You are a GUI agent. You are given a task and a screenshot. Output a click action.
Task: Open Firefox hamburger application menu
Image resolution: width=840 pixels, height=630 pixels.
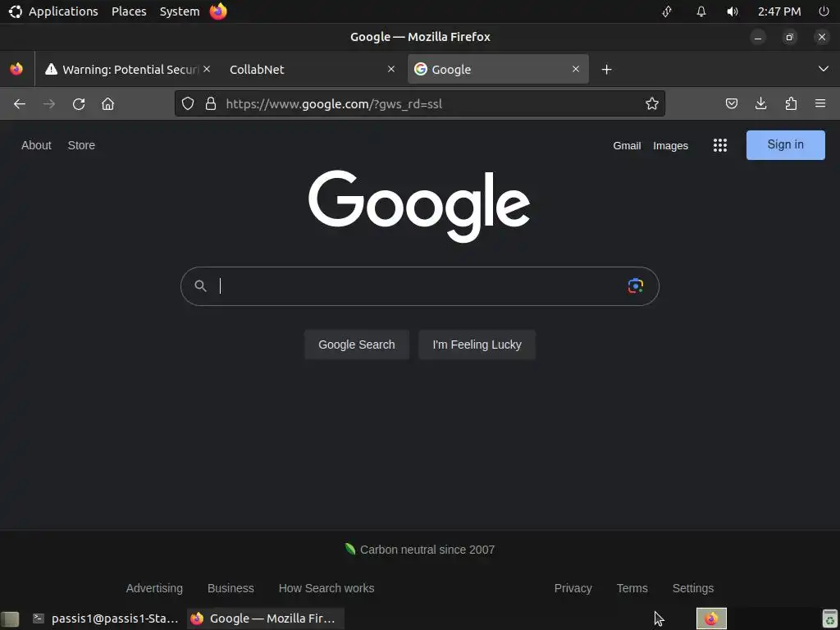820,103
